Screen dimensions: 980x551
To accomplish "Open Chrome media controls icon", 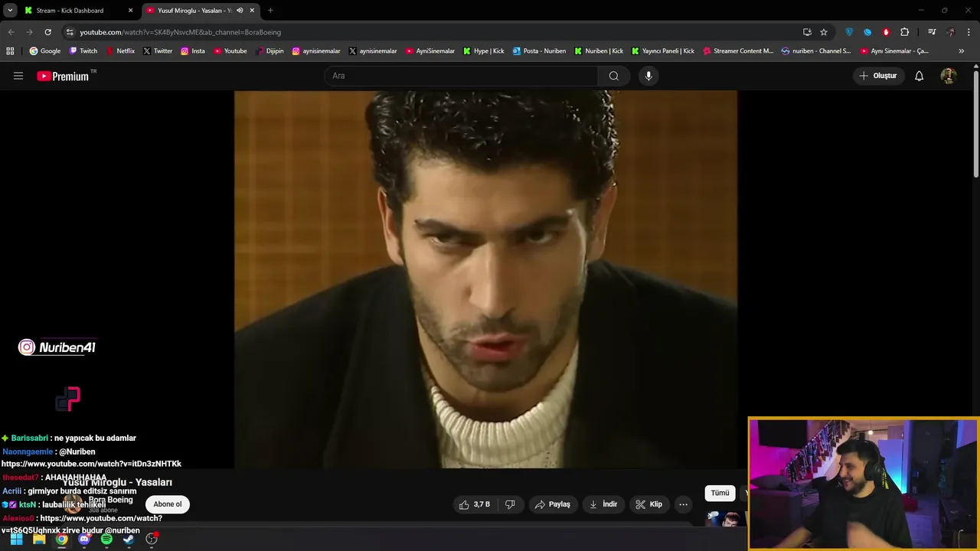I will (x=932, y=32).
